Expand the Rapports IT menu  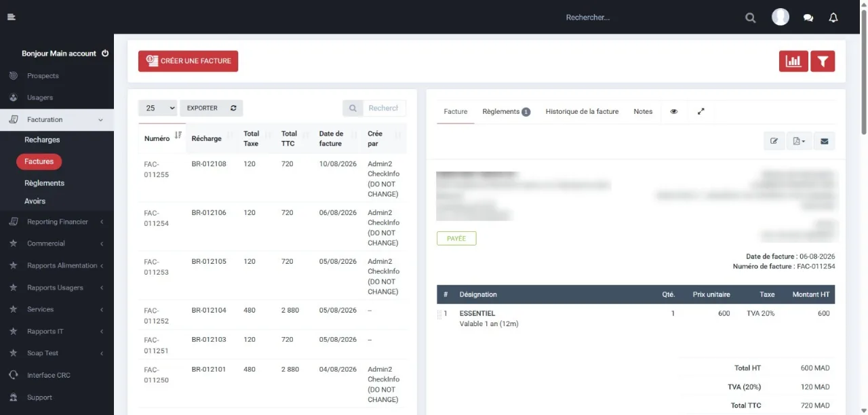(x=57, y=331)
